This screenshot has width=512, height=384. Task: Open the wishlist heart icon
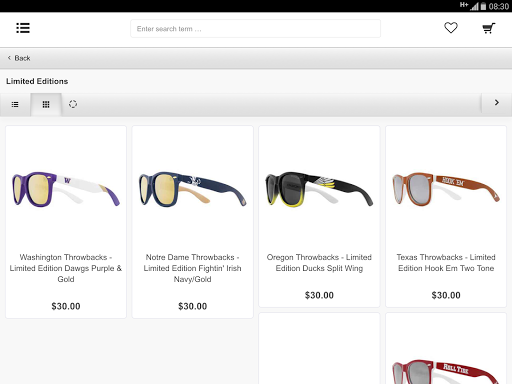[451, 28]
